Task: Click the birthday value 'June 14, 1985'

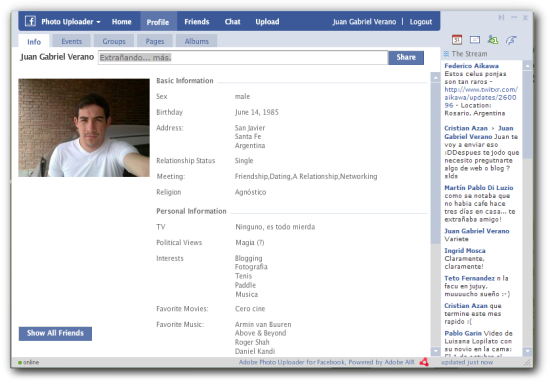Action: tap(257, 112)
